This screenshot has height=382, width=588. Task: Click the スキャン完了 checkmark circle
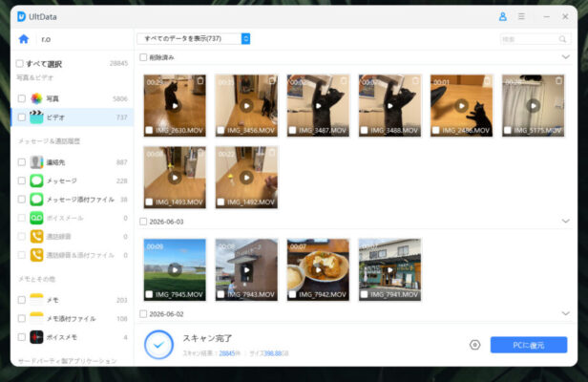(x=158, y=345)
